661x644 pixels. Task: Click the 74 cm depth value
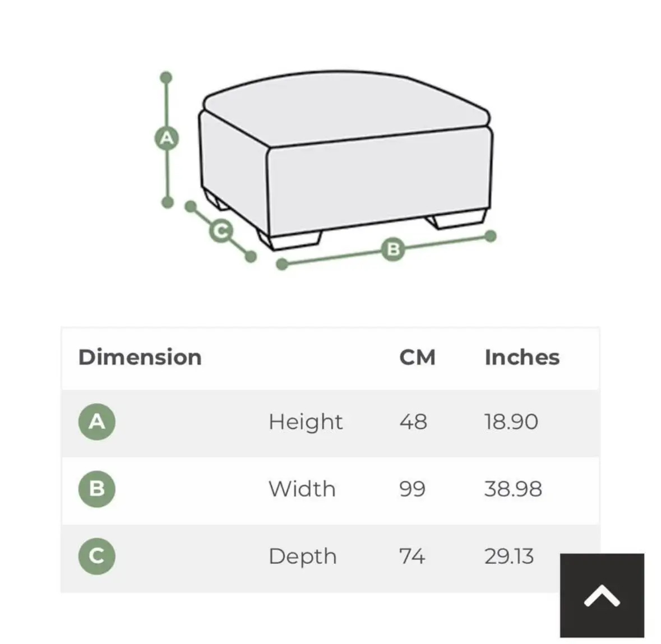[412, 557]
